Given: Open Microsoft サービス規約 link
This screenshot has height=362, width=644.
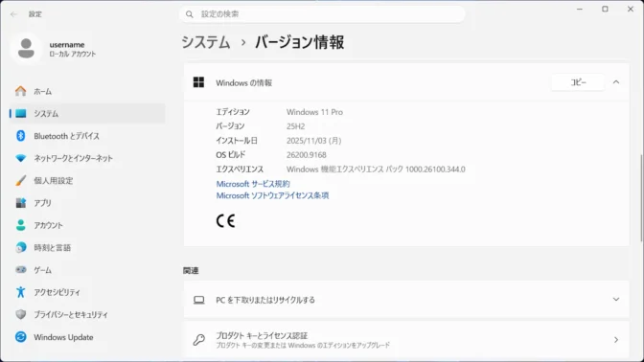Looking at the screenshot, I should pyautogui.click(x=253, y=184).
